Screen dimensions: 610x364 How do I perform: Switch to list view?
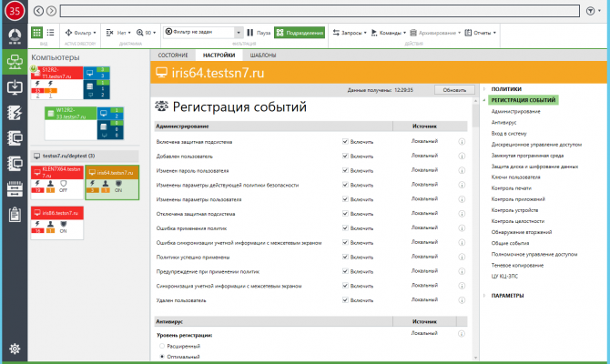coord(51,33)
